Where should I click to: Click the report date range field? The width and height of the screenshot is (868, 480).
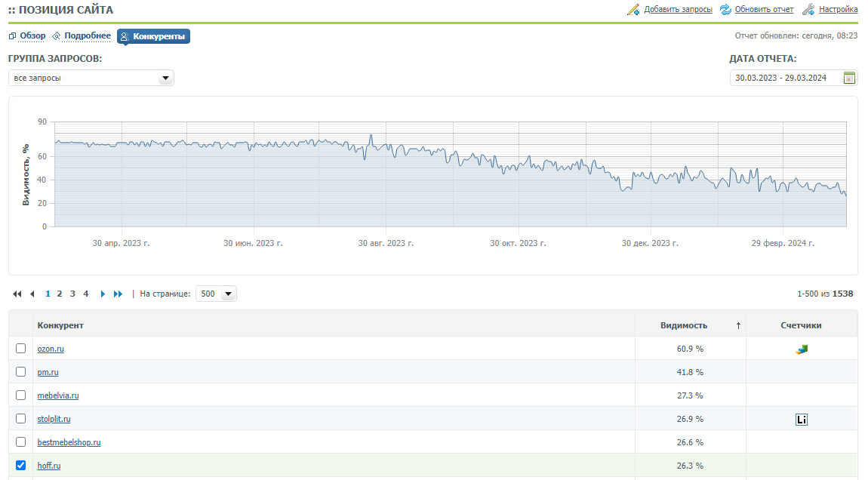click(x=784, y=78)
